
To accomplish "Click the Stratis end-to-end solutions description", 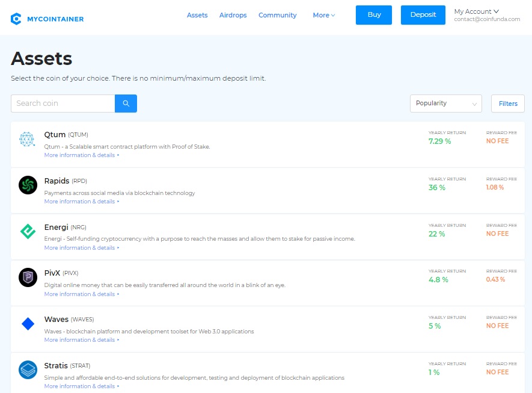I will (x=194, y=377).
